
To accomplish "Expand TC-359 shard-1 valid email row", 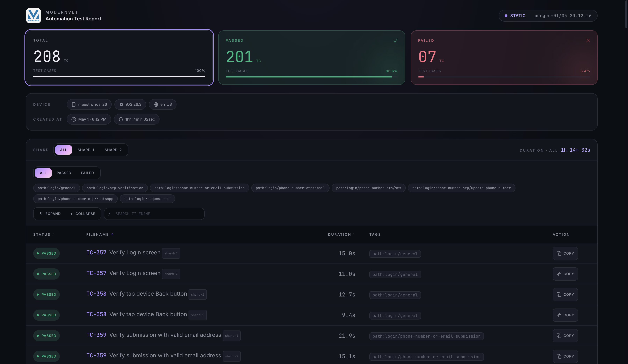I will click(x=312, y=336).
